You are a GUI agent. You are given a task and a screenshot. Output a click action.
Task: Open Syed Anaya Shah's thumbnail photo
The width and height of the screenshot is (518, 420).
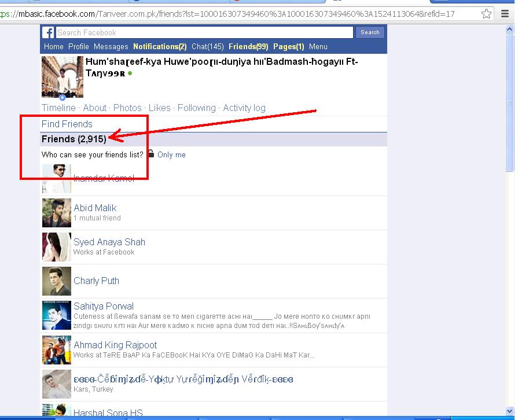point(57,247)
